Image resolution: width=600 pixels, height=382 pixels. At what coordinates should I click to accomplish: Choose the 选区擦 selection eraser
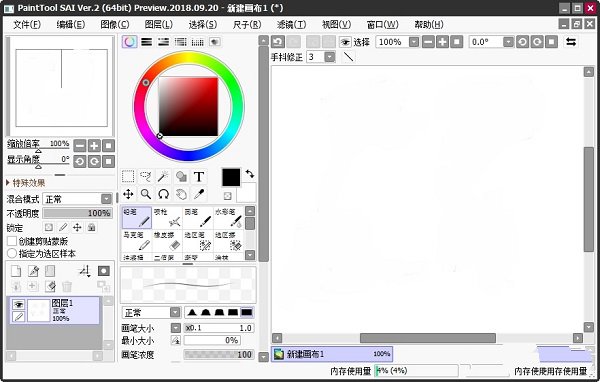228,240
